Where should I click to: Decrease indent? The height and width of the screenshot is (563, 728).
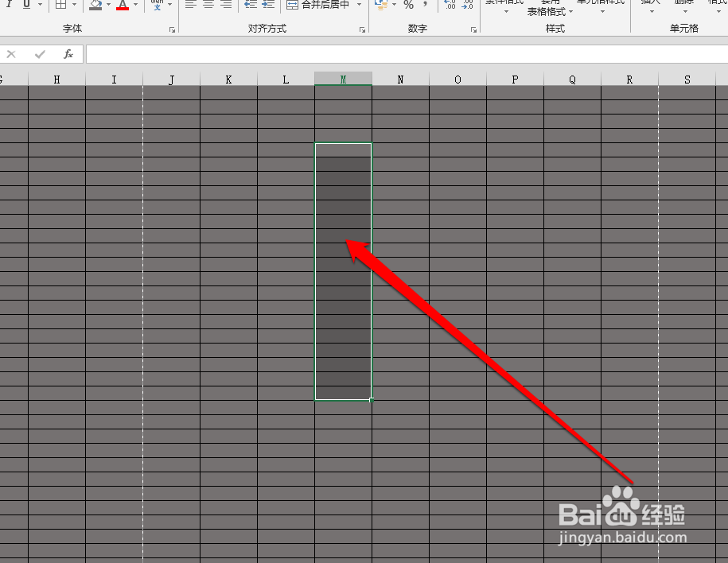point(251,4)
